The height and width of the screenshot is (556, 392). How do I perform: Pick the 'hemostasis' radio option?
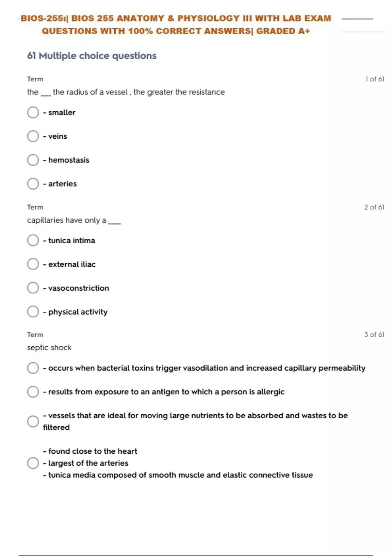[x=33, y=160]
